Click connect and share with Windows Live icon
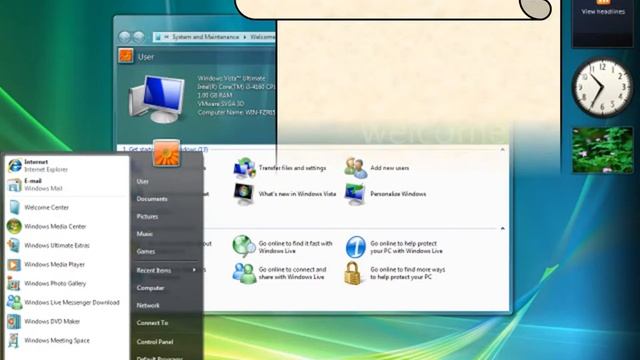Screen dimensions: 640x360 (244, 273)
